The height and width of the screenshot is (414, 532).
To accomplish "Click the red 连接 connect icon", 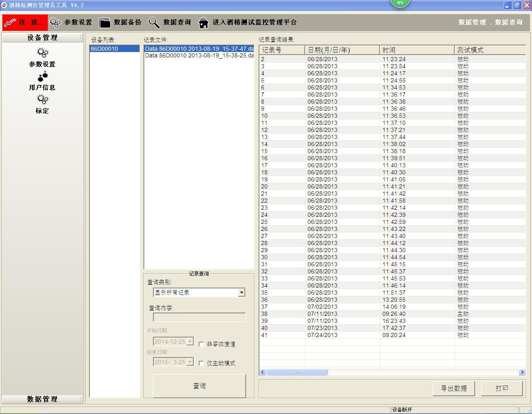I will pos(10,22).
